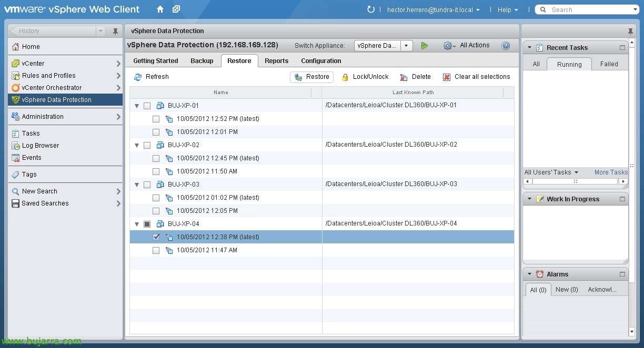The width and height of the screenshot is (644, 348).
Task: Open the All Users' Tasks filter dropdown
Action: point(551,172)
